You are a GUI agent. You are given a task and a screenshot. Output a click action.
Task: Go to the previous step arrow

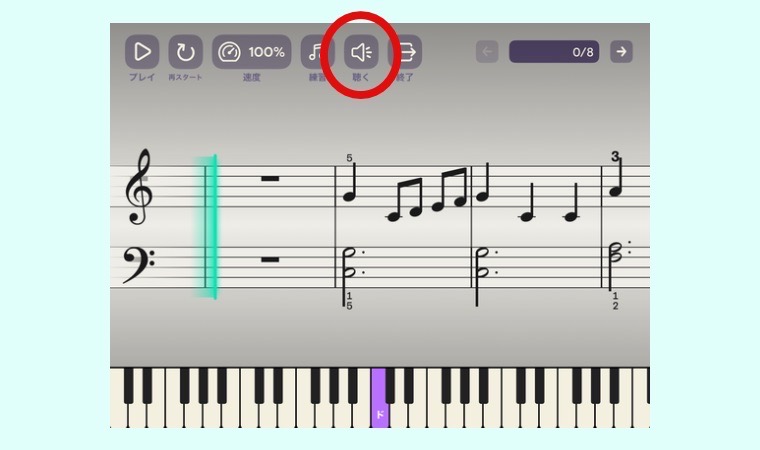pos(487,51)
